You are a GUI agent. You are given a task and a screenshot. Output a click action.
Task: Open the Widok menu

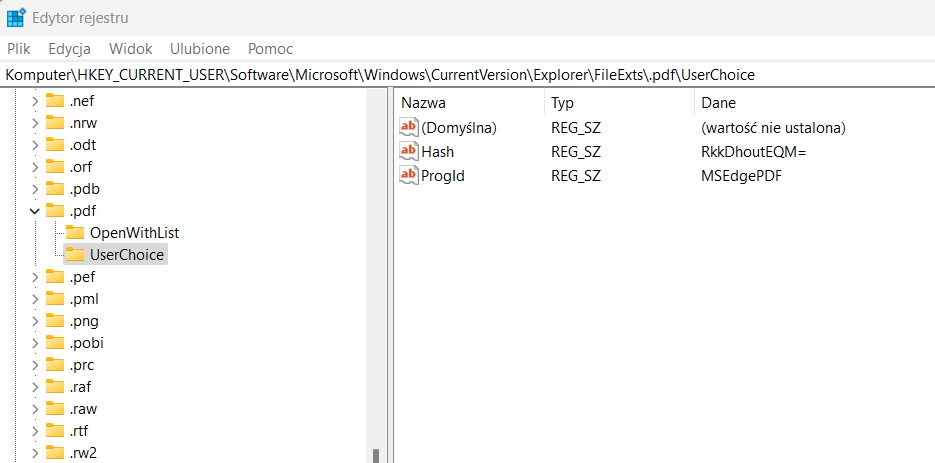[131, 48]
